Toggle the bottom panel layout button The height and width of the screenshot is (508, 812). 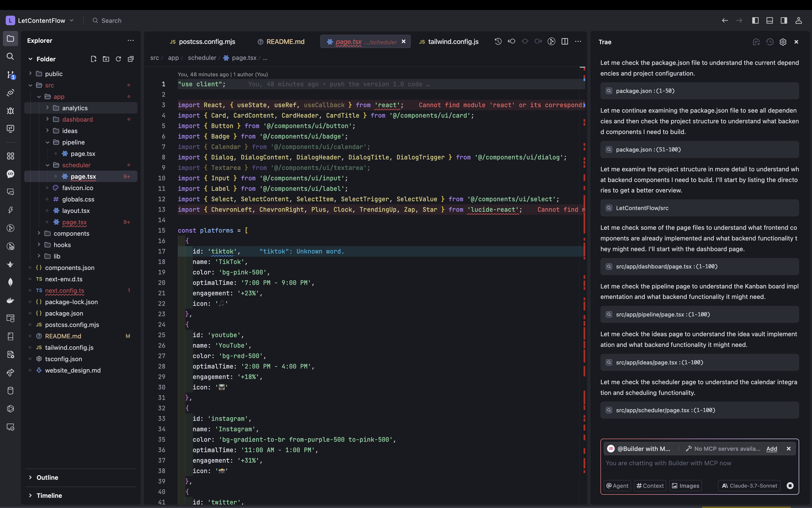click(x=769, y=20)
